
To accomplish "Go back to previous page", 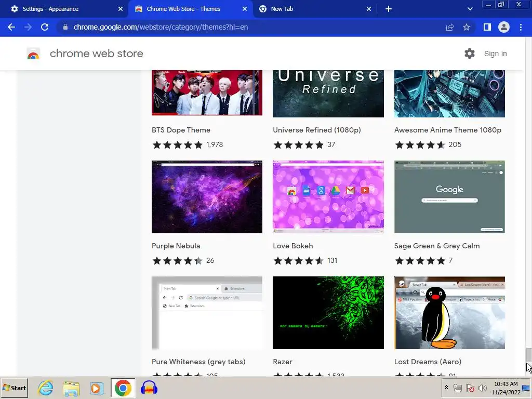I will pos(11,27).
